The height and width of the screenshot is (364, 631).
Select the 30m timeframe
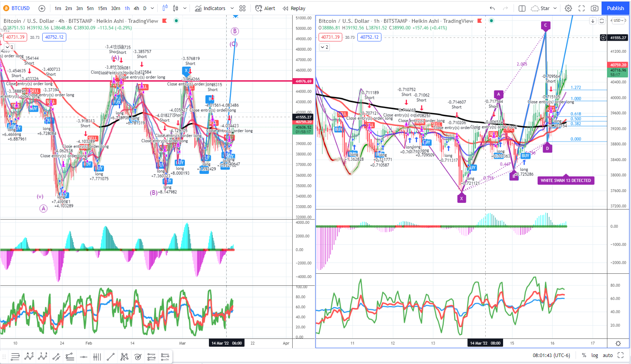[116, 8]
